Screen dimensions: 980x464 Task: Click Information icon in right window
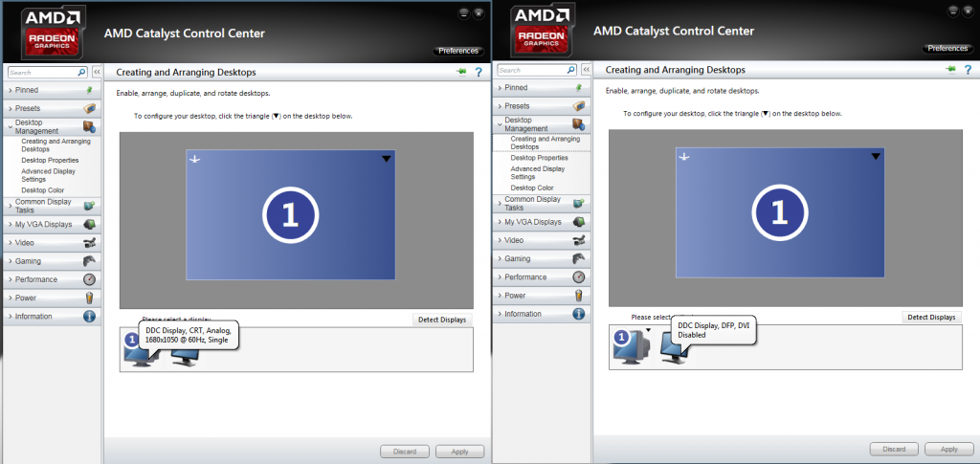[x=579, y=314]
